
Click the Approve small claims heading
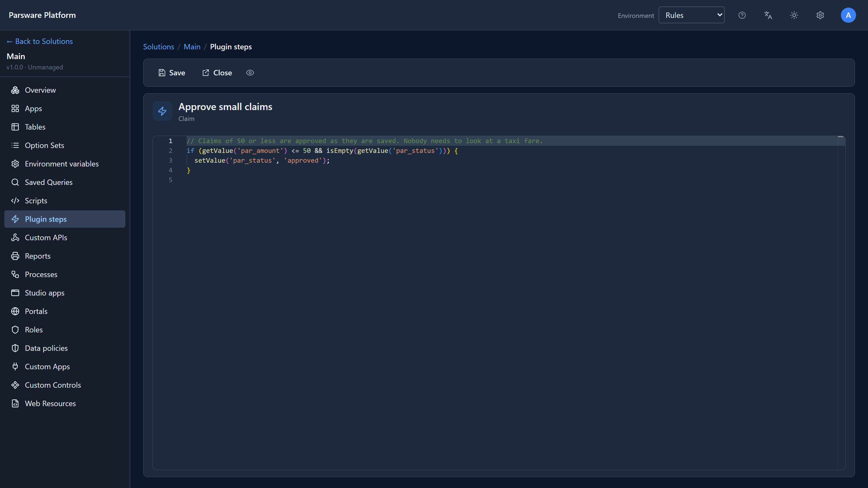[225, 107]
